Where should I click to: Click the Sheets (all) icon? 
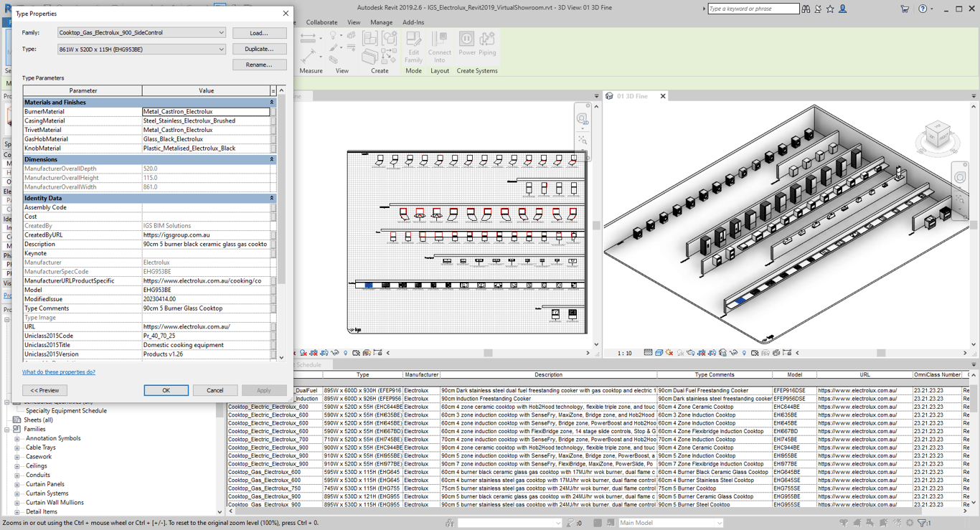tap(17, 420)
